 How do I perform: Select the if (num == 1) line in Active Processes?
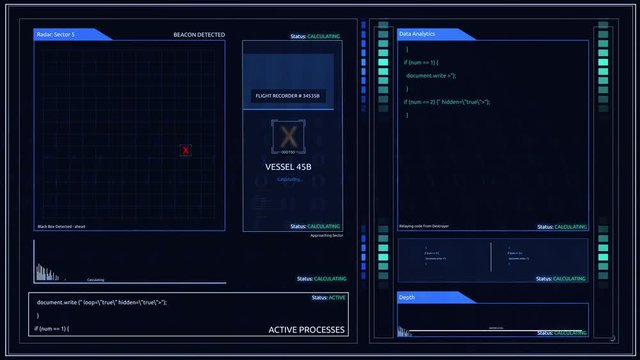52,329
